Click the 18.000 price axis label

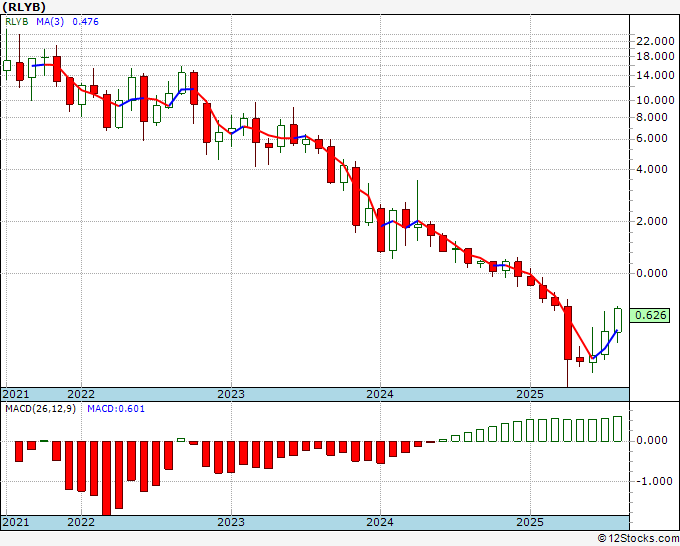pyautogui.click(x=655, y=56)
